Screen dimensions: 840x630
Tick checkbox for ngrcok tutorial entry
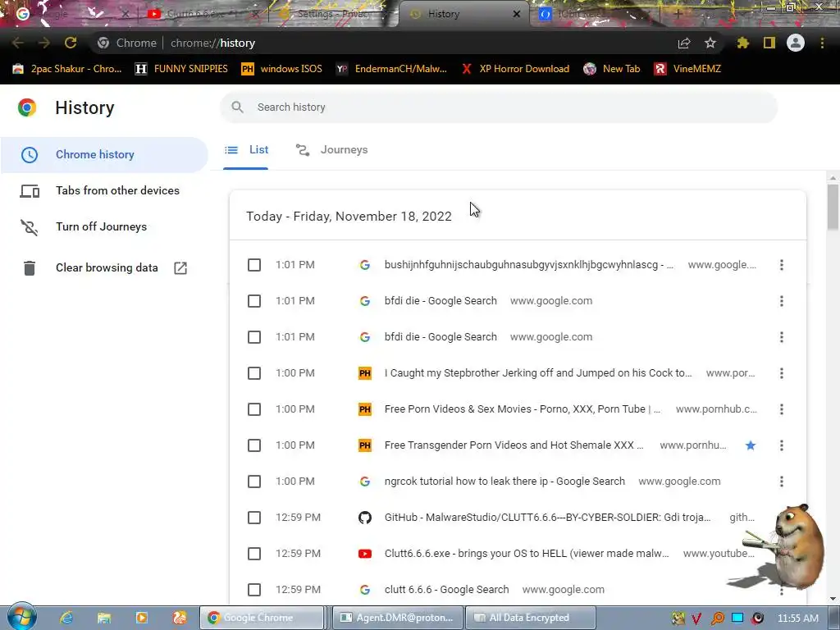[254, 481]
